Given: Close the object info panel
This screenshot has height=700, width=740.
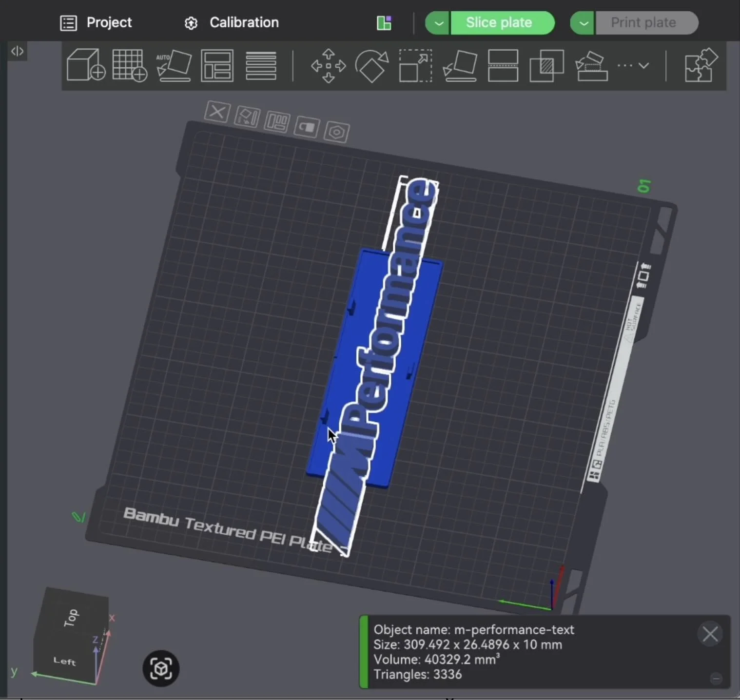Looking at the screenshot, I should 710,634.
